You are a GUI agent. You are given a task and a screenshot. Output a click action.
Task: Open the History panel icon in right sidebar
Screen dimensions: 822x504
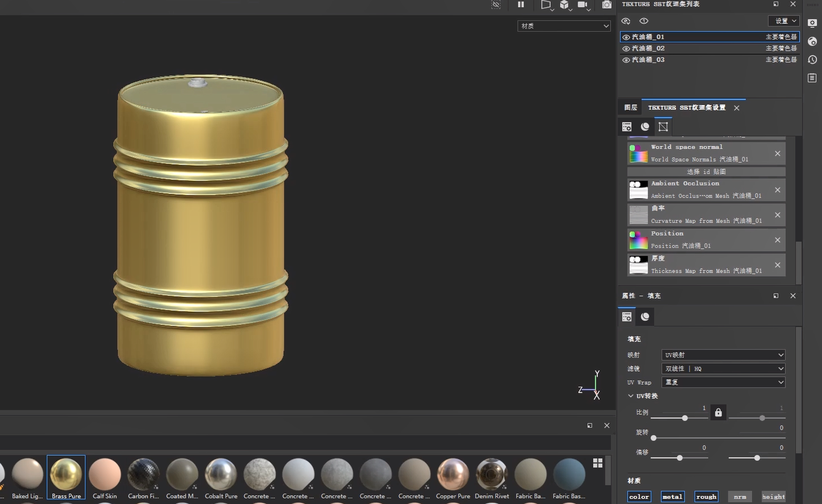pyautogui.click(x=812, y=60)
